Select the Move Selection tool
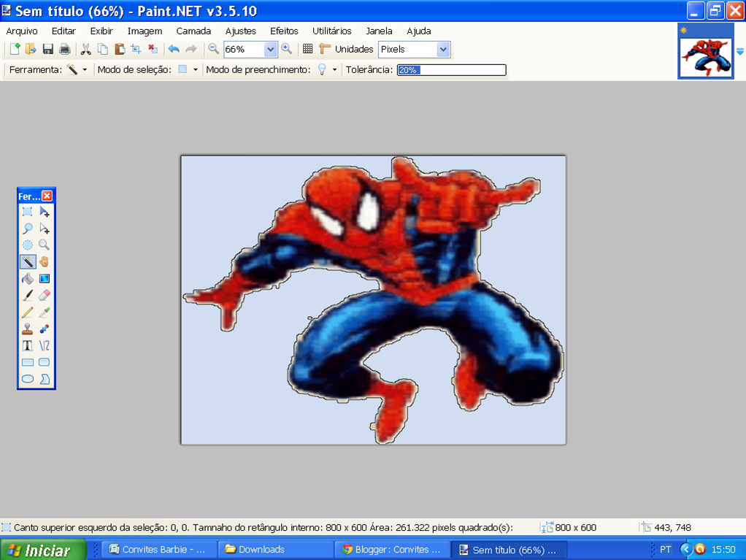This screenshot has width=746, height=560. (x=45, y=229)
